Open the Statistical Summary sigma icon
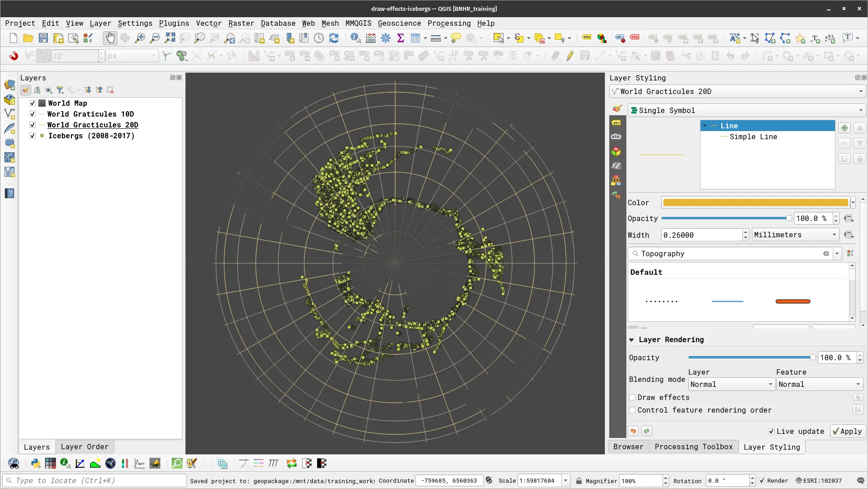The height and width of the screenshot is (489, 868). tap(400, 38)
